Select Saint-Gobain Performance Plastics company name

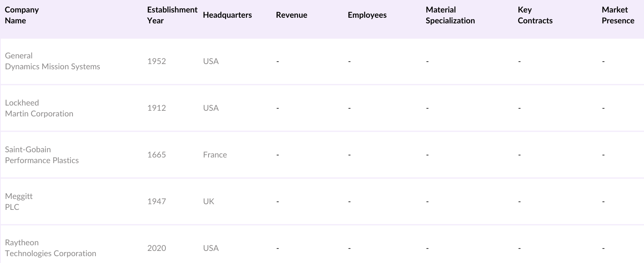42,155
